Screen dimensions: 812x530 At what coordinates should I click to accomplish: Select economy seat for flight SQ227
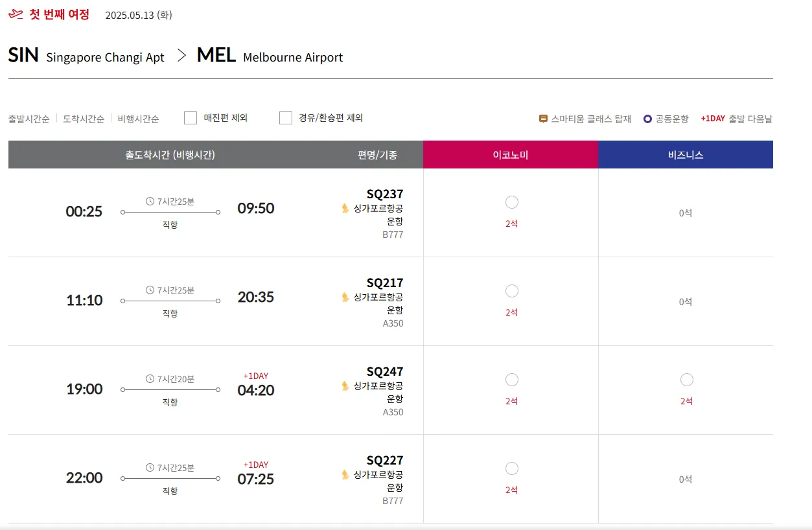(511, 468)
